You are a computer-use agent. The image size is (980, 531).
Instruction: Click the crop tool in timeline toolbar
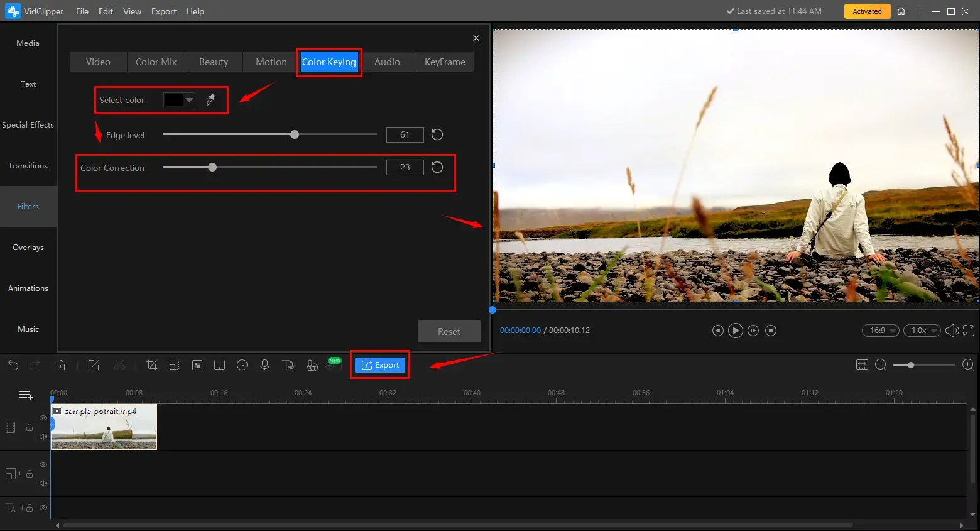(x=151, y=365)
